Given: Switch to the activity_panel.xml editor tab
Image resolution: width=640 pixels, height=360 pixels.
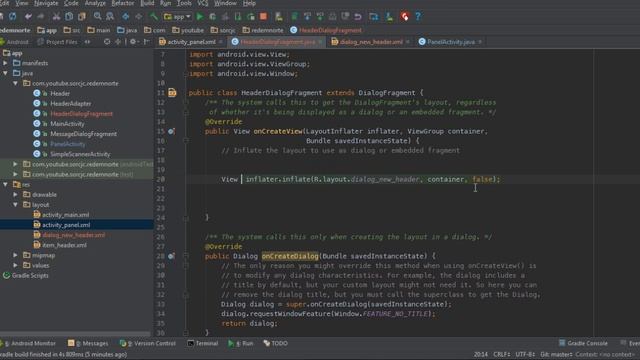Looking at the screenshot, I should click(x=191, y=42).
